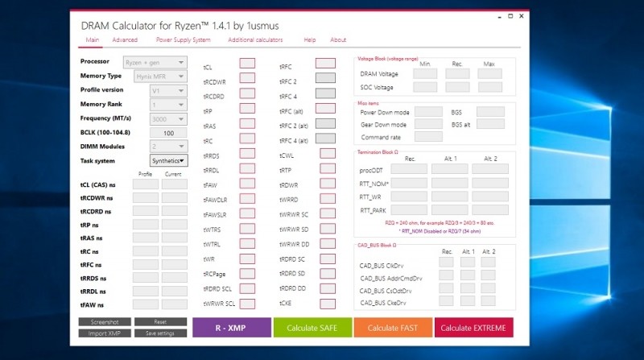Image resolution: width=644 pixels, height=360 pixels.
Task: Click the CAD_BUS ClkDrv Rec. field
Action: point(446,263)
